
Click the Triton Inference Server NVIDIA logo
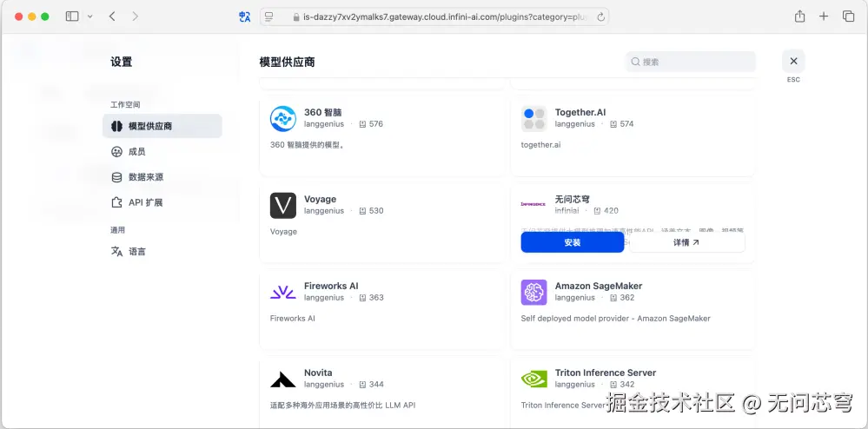pos(533,379)
